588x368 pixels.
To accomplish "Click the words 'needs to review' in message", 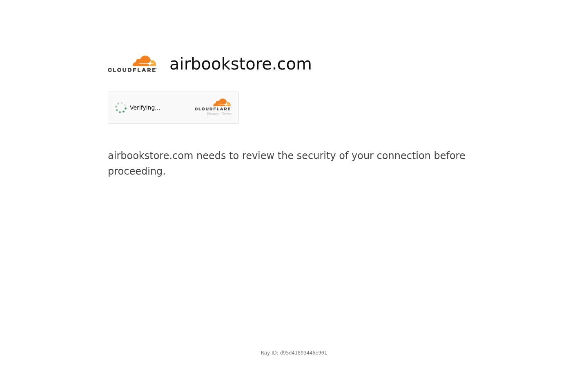I will click(x=235, y=156).
